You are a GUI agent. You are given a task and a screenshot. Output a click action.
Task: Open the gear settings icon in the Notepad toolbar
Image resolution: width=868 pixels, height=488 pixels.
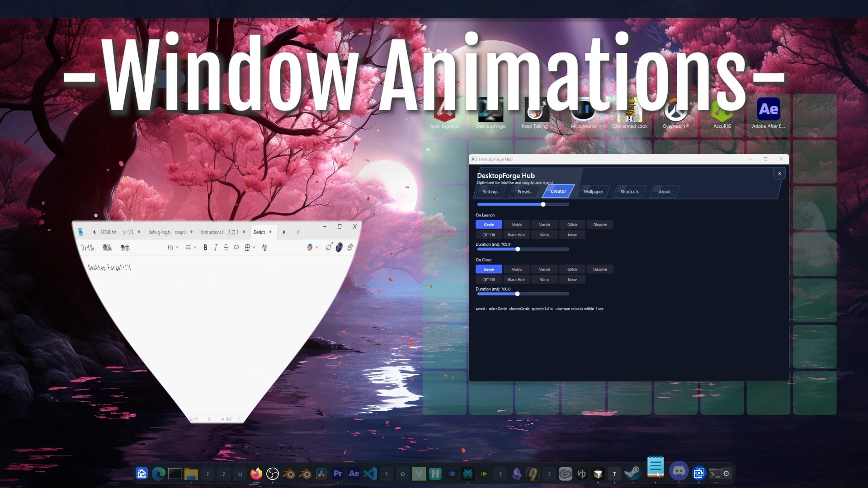pyautogui.click(x=350, y=247)
